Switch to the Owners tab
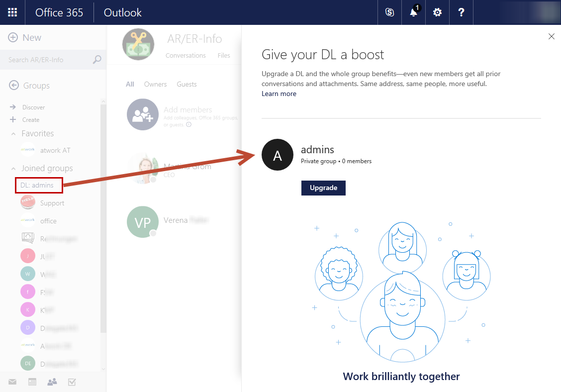Image resolution: width=561 pixels, height=392 pixels. click(155, 84)
